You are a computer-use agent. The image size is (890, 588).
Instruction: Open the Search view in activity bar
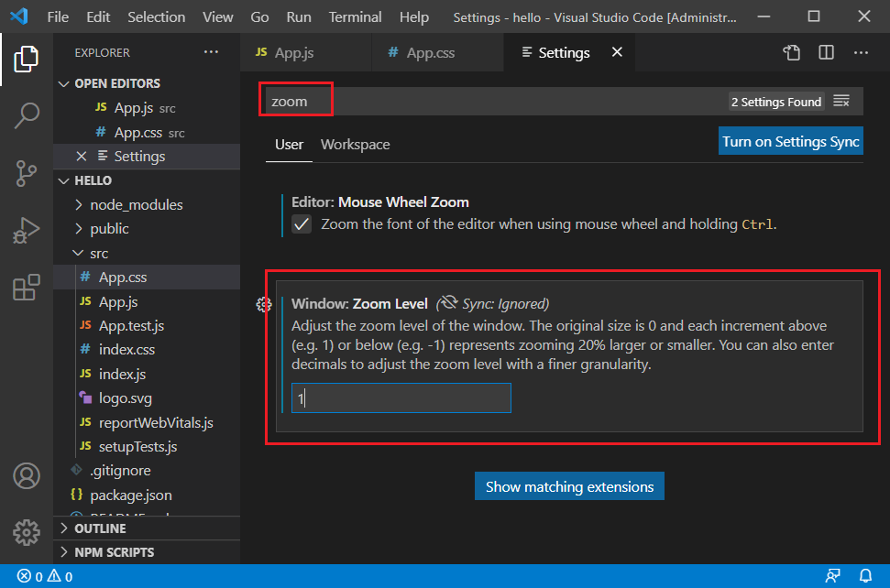point(26,116)
